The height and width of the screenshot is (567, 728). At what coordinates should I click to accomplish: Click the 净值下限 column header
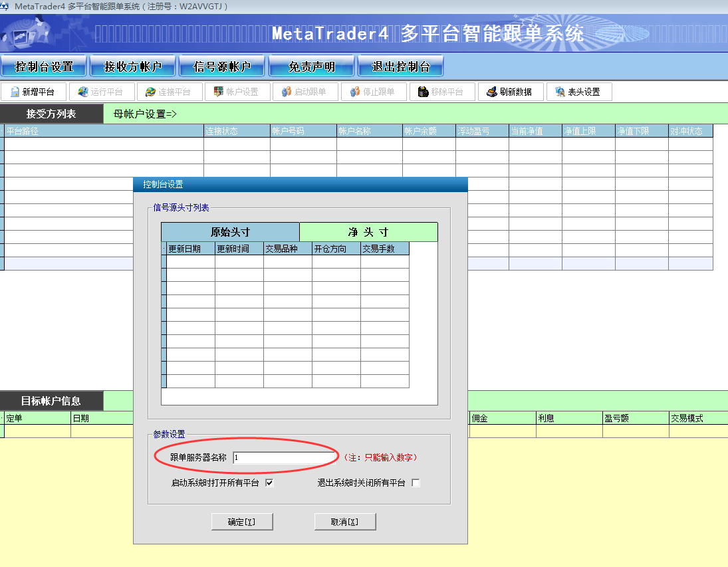coord(642,131)
